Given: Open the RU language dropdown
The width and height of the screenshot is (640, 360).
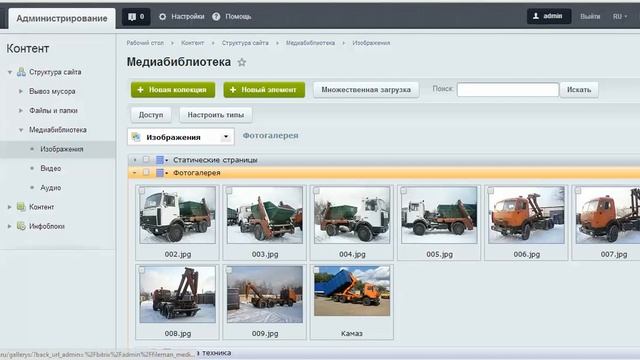Looking at the screenshot, I should [x=620, y=17].
